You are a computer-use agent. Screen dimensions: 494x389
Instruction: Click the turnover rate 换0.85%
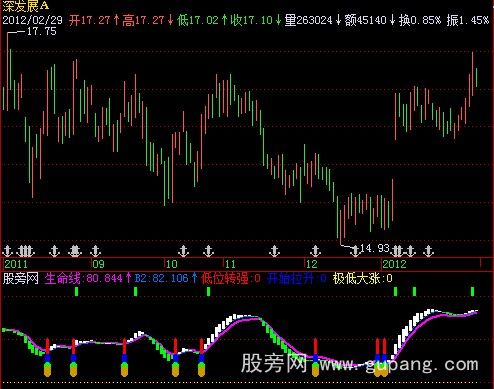coord(420,20)
